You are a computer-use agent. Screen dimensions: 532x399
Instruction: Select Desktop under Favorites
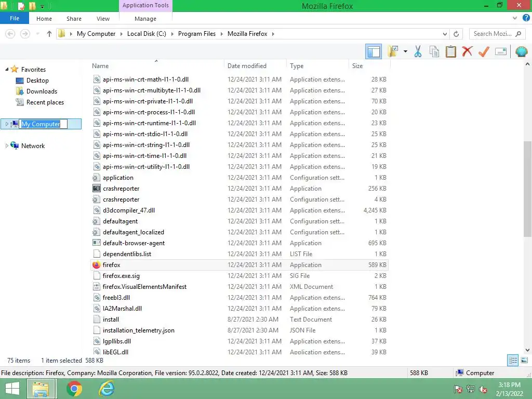[x=37, y=81]
